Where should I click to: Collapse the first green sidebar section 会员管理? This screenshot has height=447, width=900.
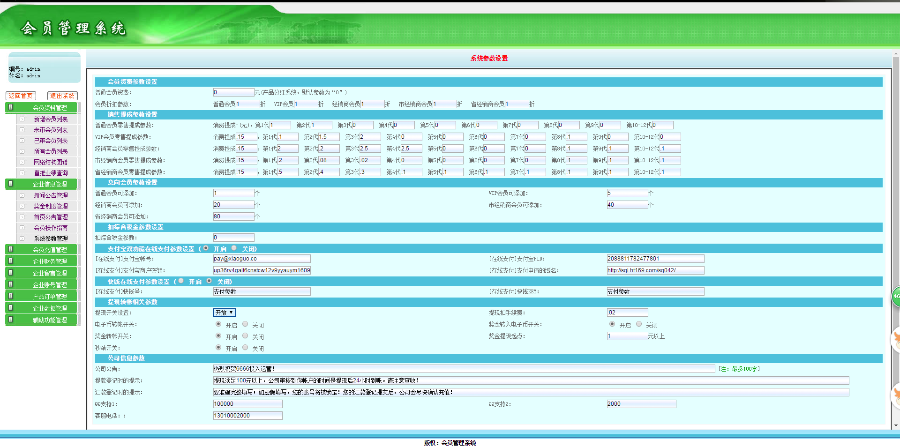click(43, 107)
